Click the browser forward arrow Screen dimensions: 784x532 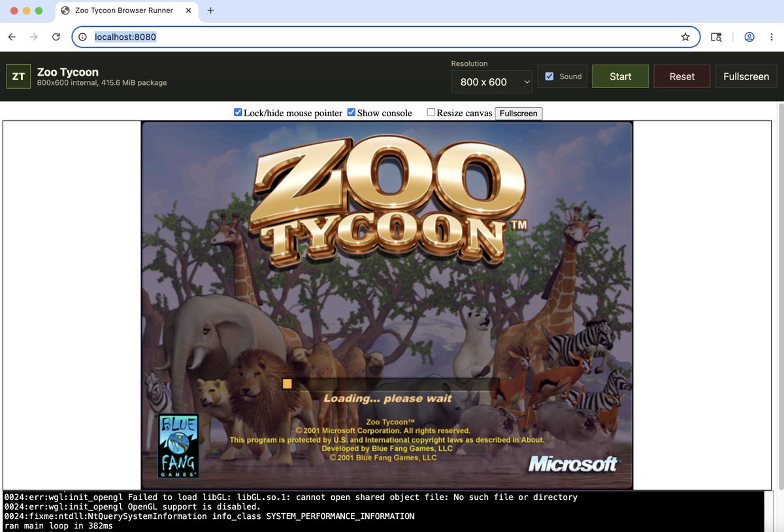[34, 37]
